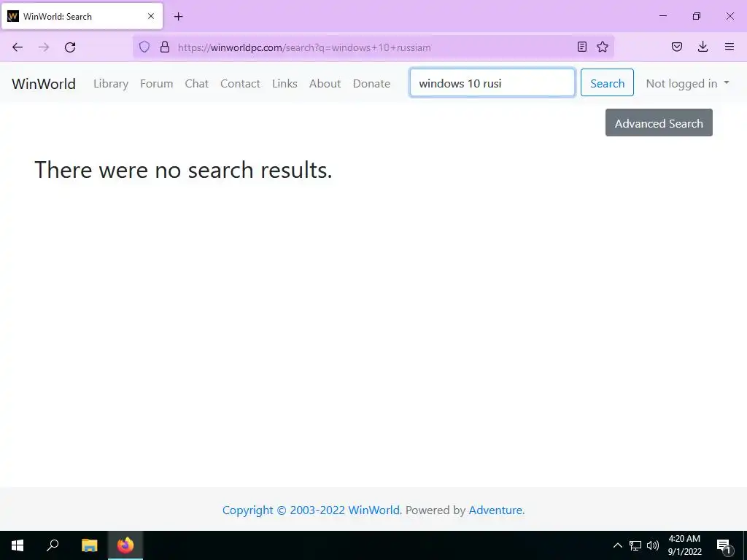The image size is (747, 560).
Task: Minimize the Firefox window
Action: 662,16
